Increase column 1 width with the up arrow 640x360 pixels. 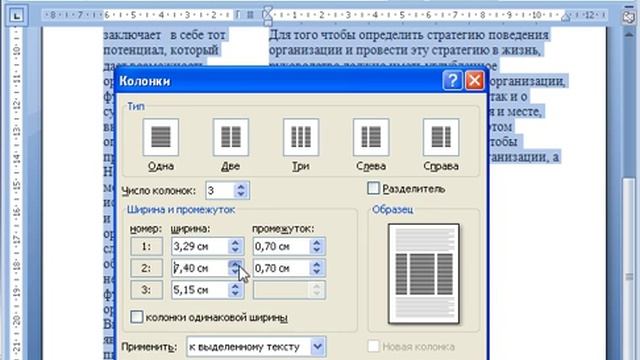pyautogui.click(x=236, y=242)
